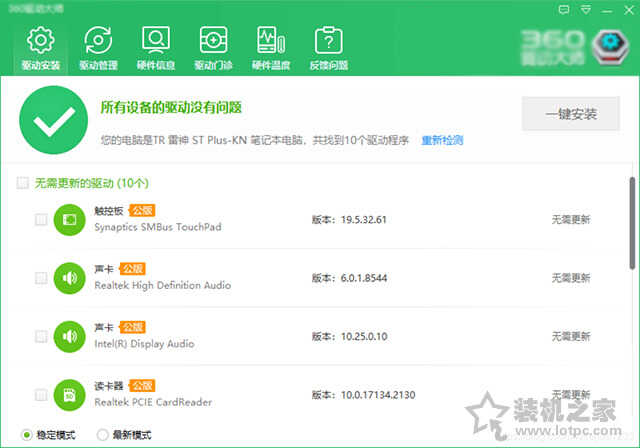Open the 硬件温度 hardware temperature section
The width and height of the screenshot is (640, 448).
[269, 48]
